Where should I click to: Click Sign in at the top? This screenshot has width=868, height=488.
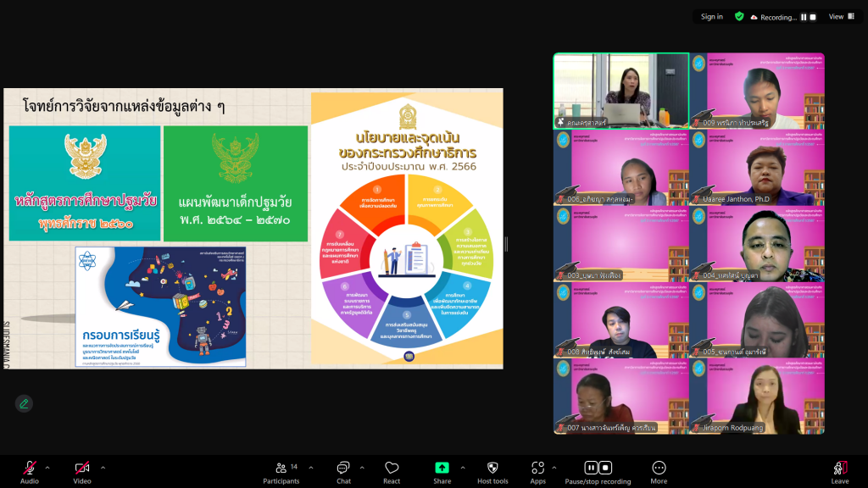tap(712, 16)
